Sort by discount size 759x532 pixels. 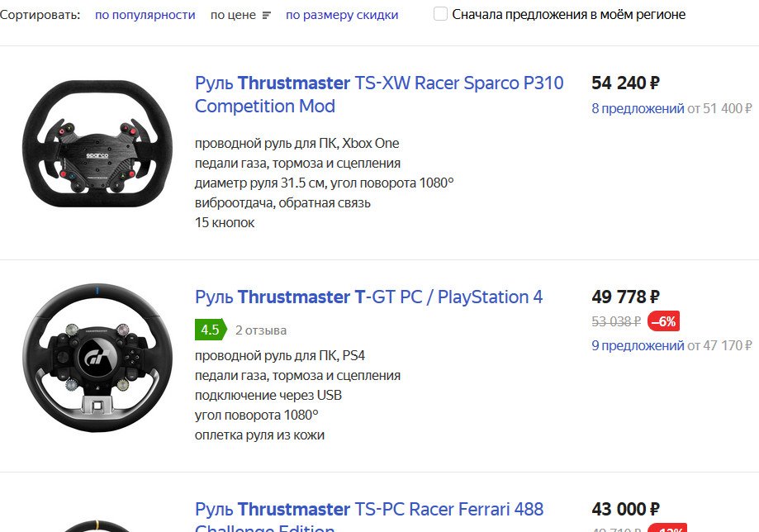pos(342,15)
